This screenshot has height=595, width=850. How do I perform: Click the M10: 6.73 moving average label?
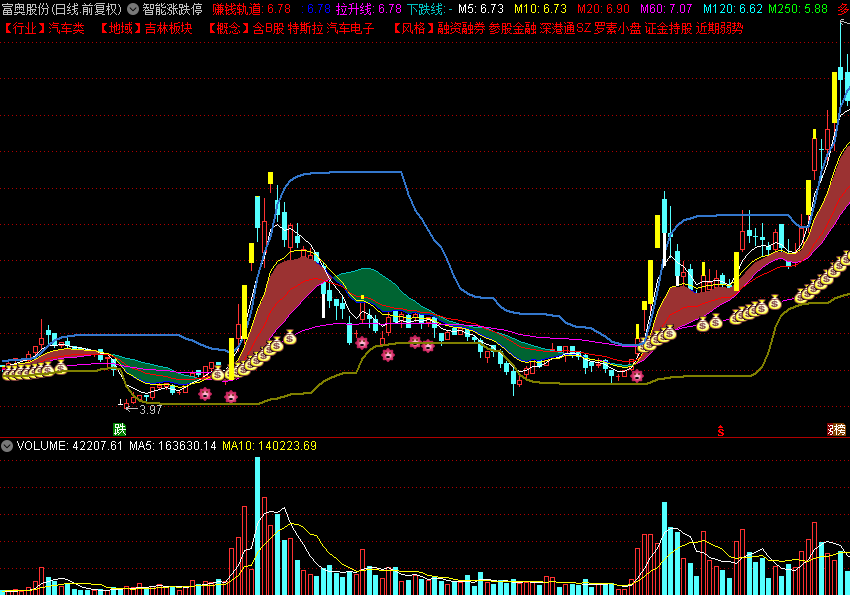(x=540, y=9)
